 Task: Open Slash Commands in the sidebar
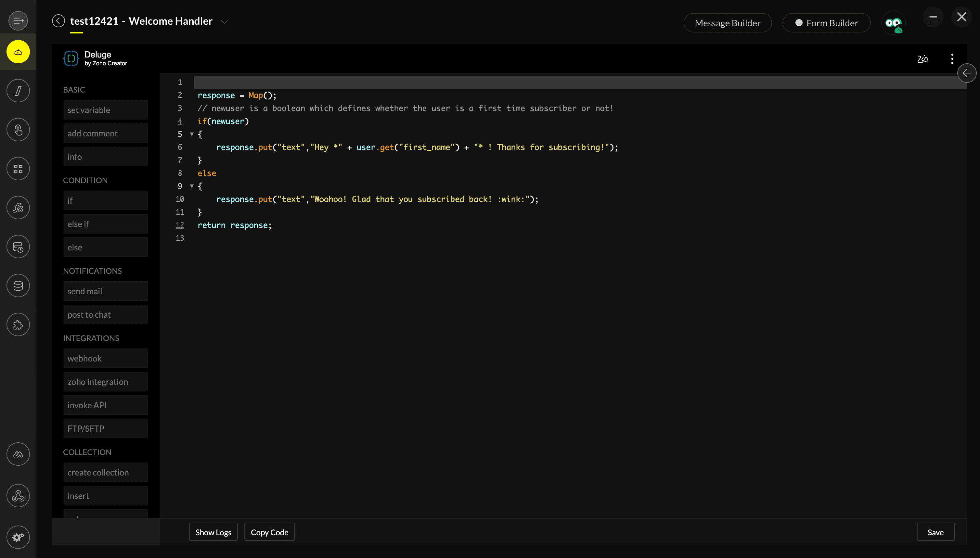(18, 91)
